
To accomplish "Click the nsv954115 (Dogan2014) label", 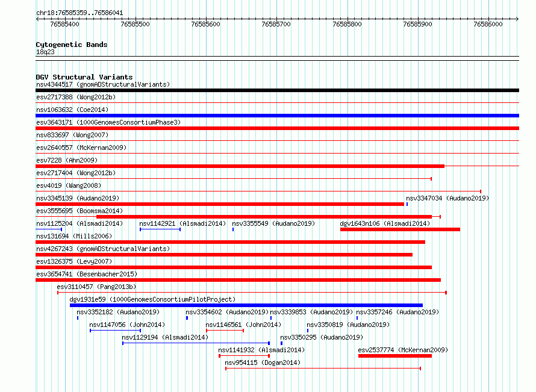I will point(263,362).
